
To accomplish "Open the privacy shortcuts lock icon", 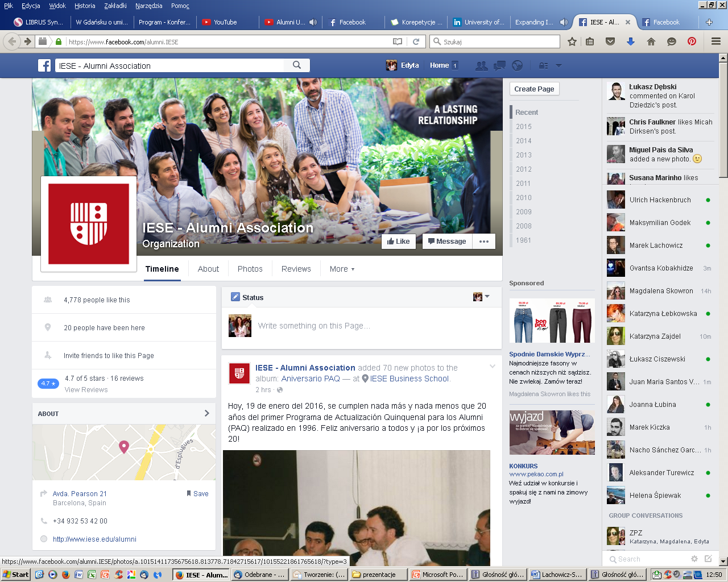I will coord(544,65).
